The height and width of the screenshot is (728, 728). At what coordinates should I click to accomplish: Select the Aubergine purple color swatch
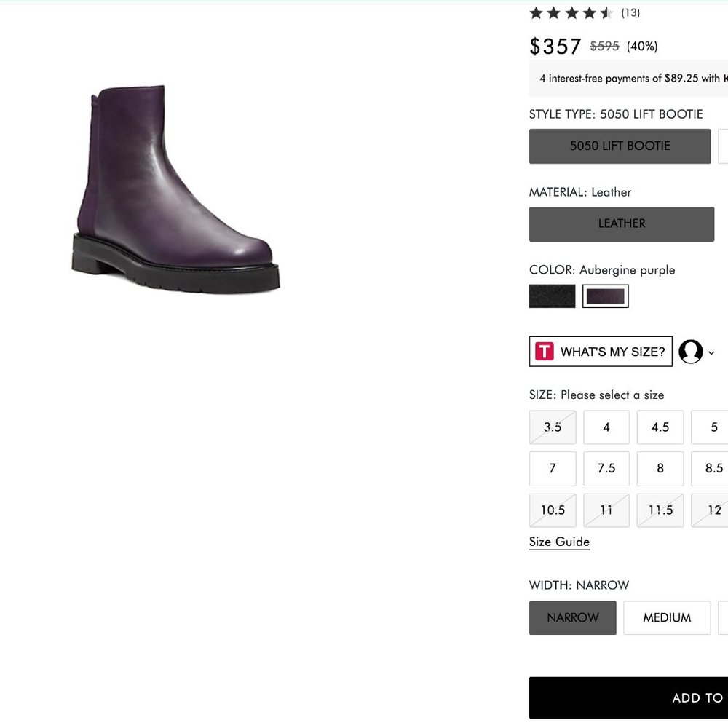(605, 296)
